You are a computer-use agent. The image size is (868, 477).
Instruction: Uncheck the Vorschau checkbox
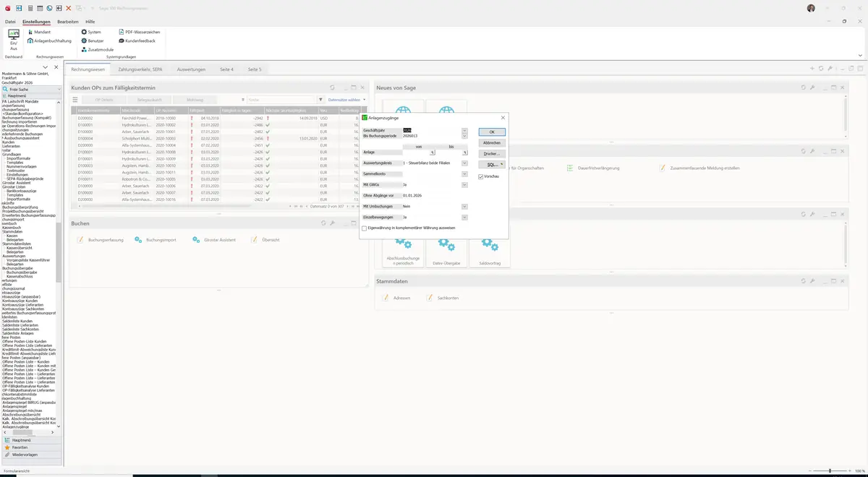tap(481, 176)
